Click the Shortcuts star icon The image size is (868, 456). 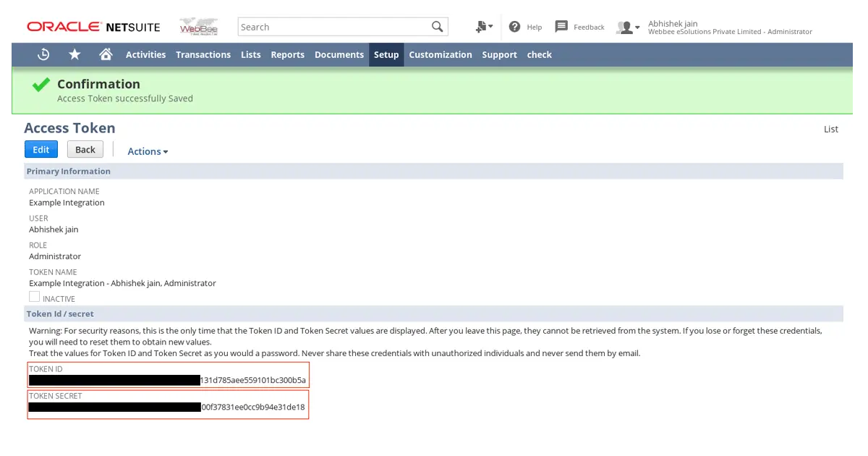[75, 54]
